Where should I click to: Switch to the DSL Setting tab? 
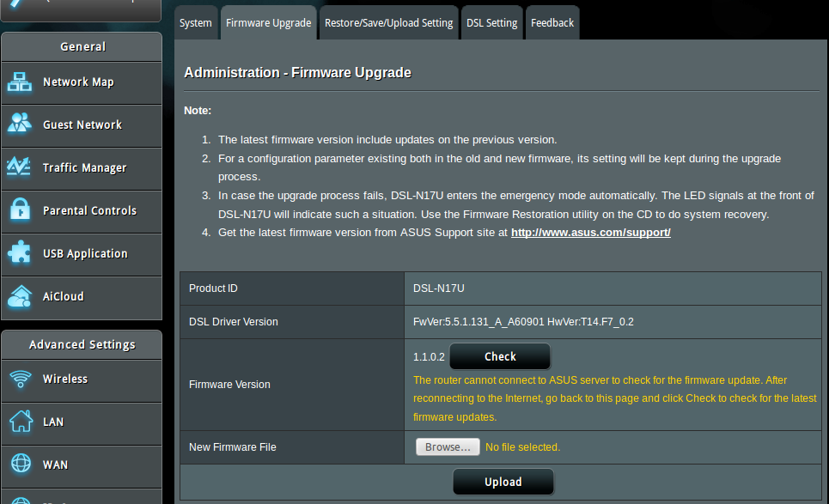(x=491, y=22)
